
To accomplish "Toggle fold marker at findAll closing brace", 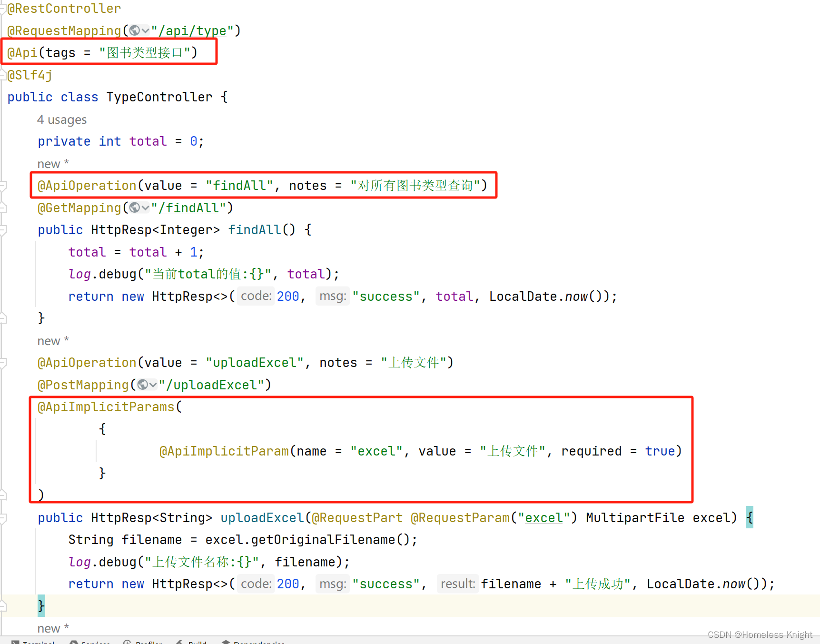I will [3, 318].
